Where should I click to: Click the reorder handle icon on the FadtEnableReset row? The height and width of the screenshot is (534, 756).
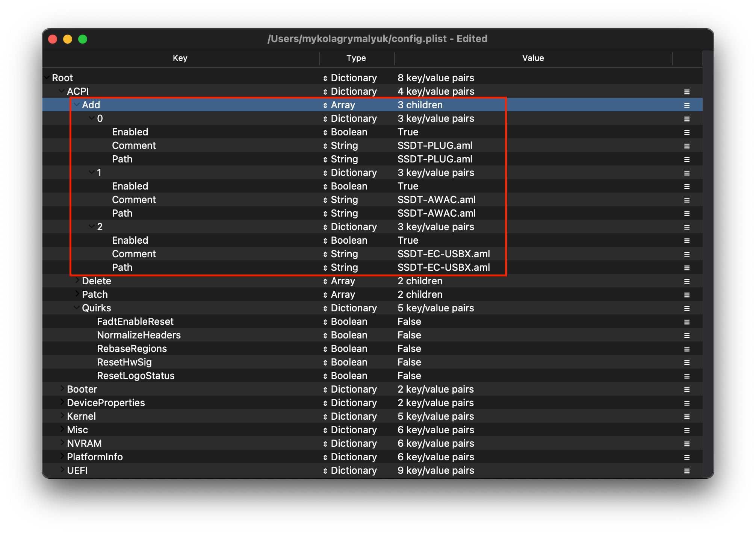point(686,322)
